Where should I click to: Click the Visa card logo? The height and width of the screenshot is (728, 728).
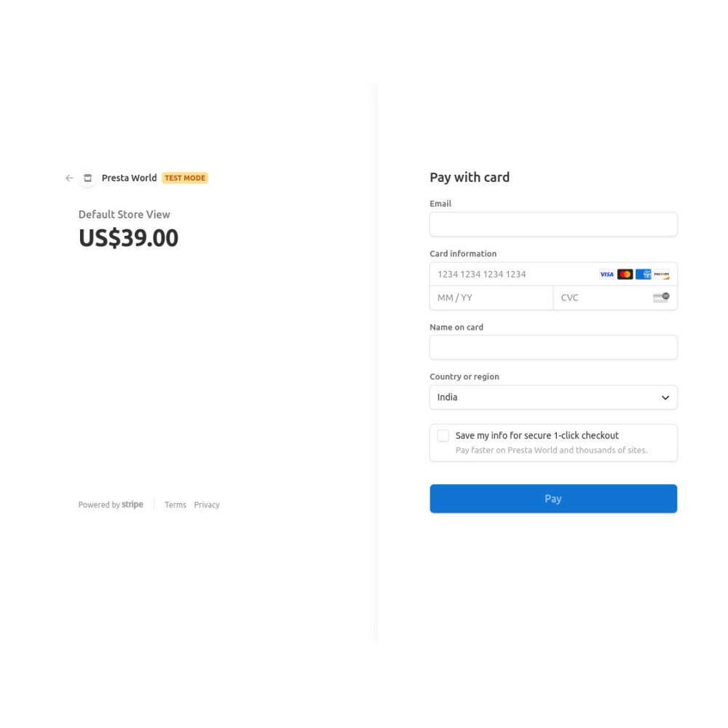click(606, 274)
